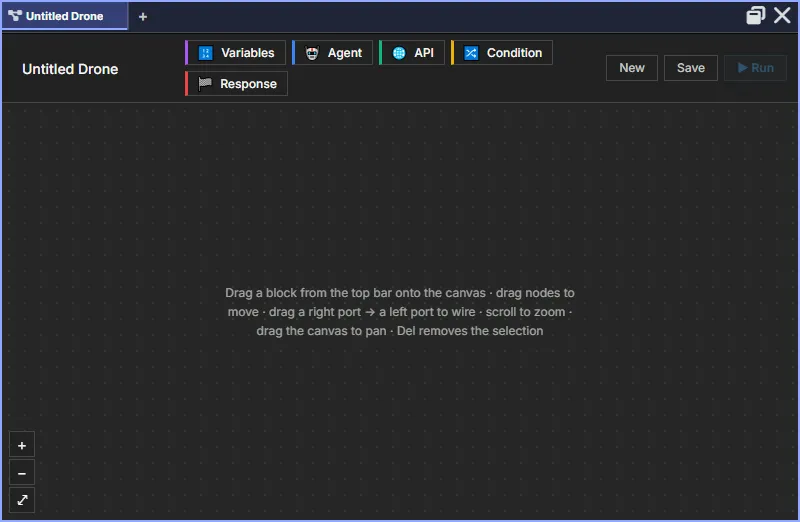
Task: Click the Untitled Drone title heading
Action: coord(70,69)
